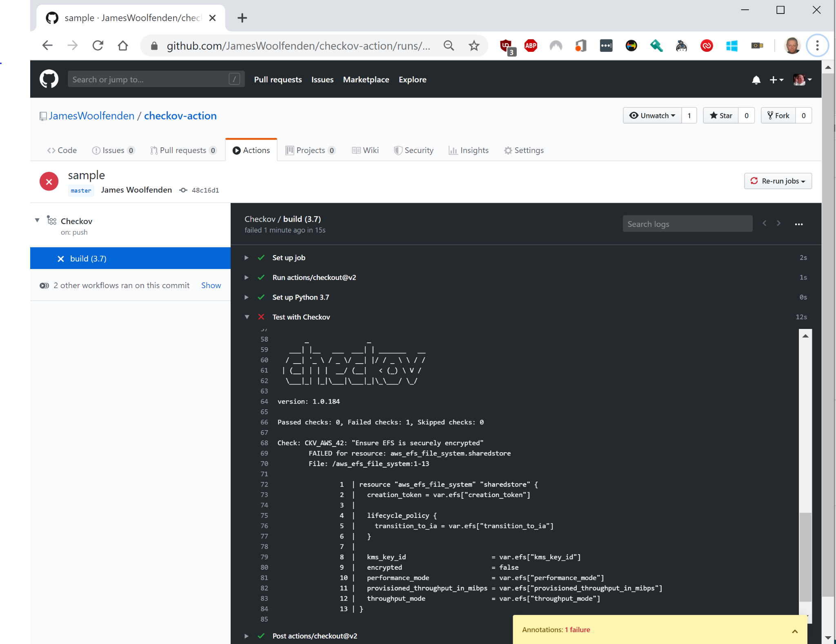Open the log options three-dot menu
The height and width of the screenshot is (644, 836).
click(799, 224)
